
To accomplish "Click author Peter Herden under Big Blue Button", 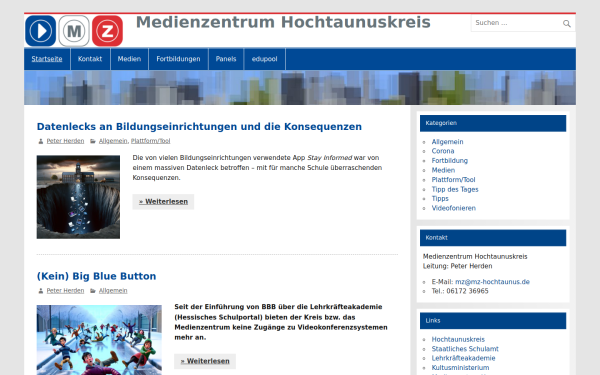I will (x=65, y=290).
